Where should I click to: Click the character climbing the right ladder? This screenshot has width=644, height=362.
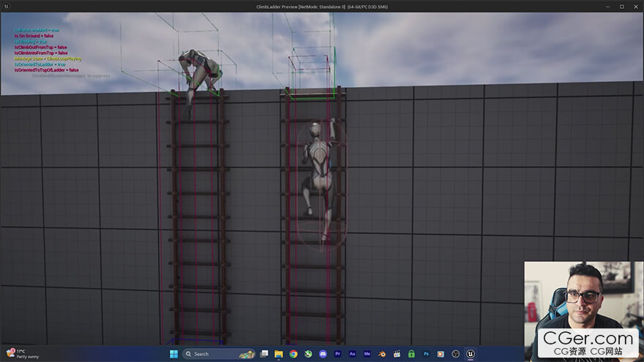[x=320, y=176]
